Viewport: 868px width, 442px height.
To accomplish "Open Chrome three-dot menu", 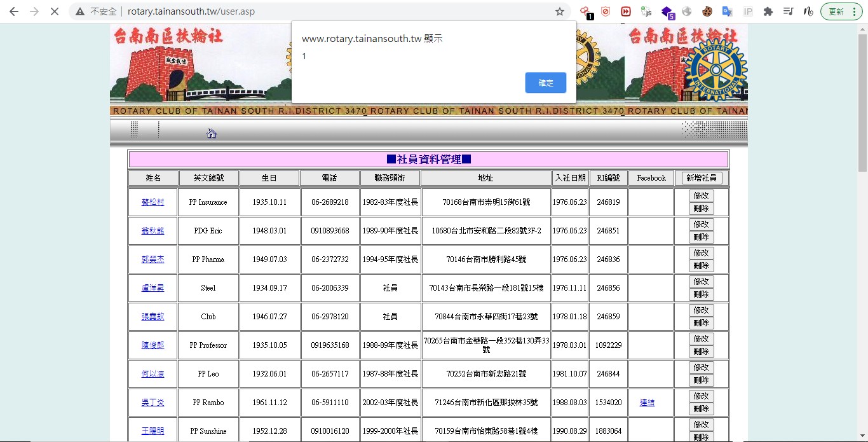I will point(853,11).
